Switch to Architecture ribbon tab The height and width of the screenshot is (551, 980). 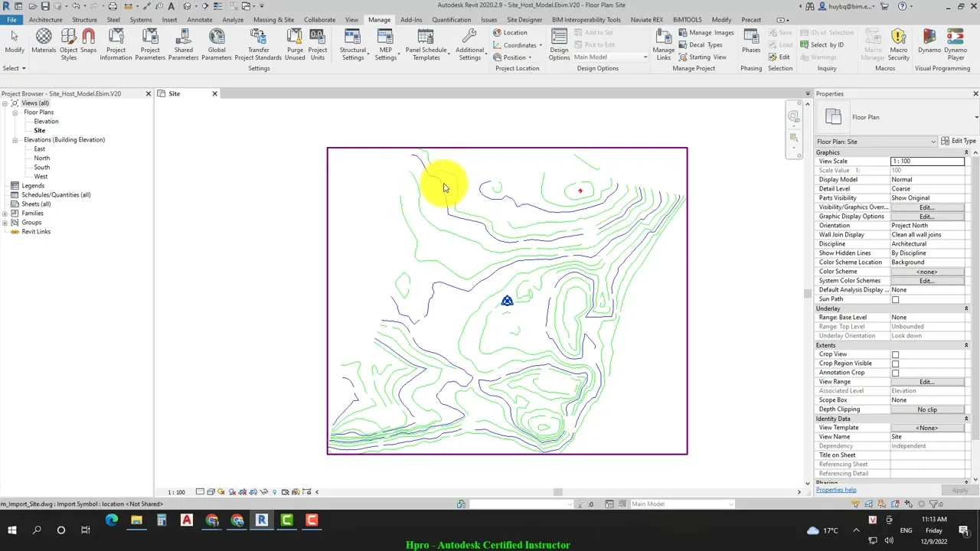pyautogui.click(x=45, y=20)
